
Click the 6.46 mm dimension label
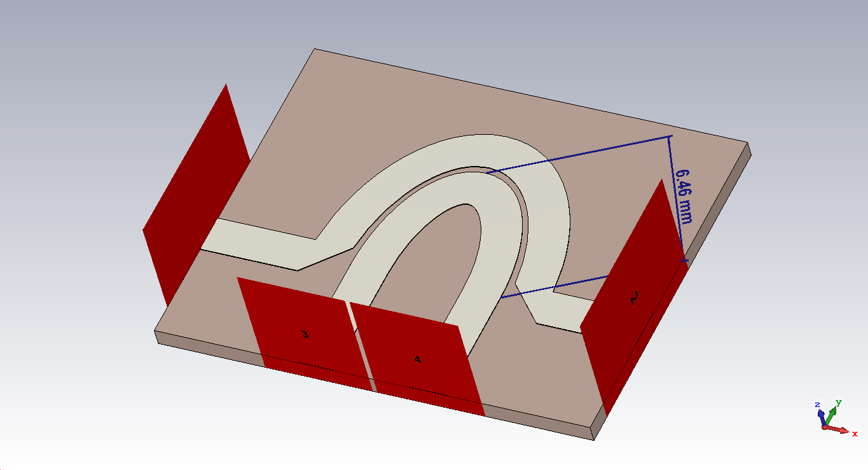pos(684,195)
